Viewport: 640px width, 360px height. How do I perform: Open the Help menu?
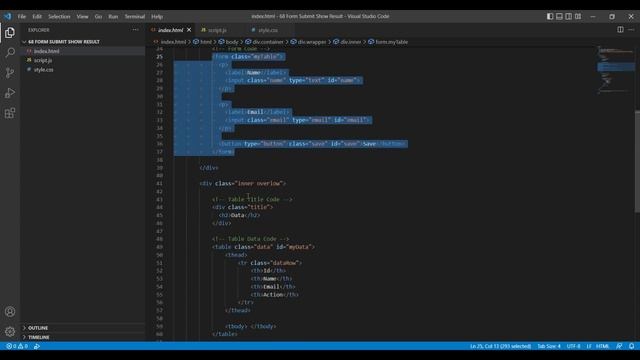coord(157,16)
